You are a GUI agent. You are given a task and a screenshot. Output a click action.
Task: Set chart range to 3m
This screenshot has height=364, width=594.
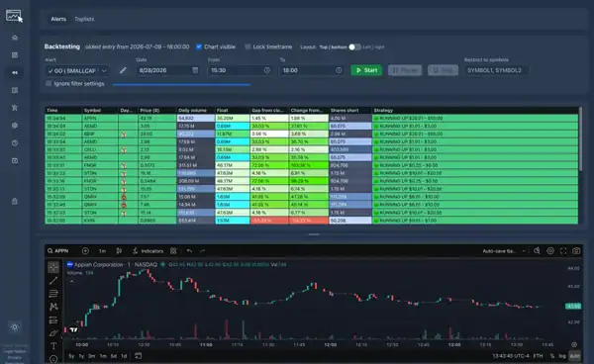coord(92,356)
